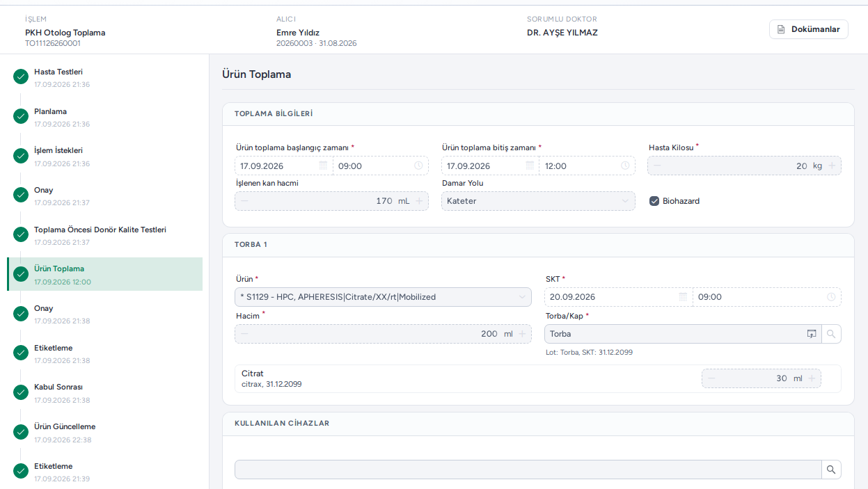Open clock picker for start time 09:00
The width and height of the screenshot is (868, 489).
point(418,166)
